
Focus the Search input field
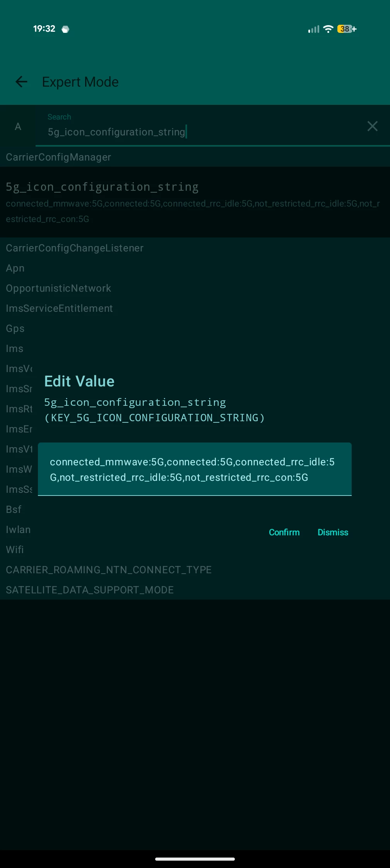click(x=201, y=132)
